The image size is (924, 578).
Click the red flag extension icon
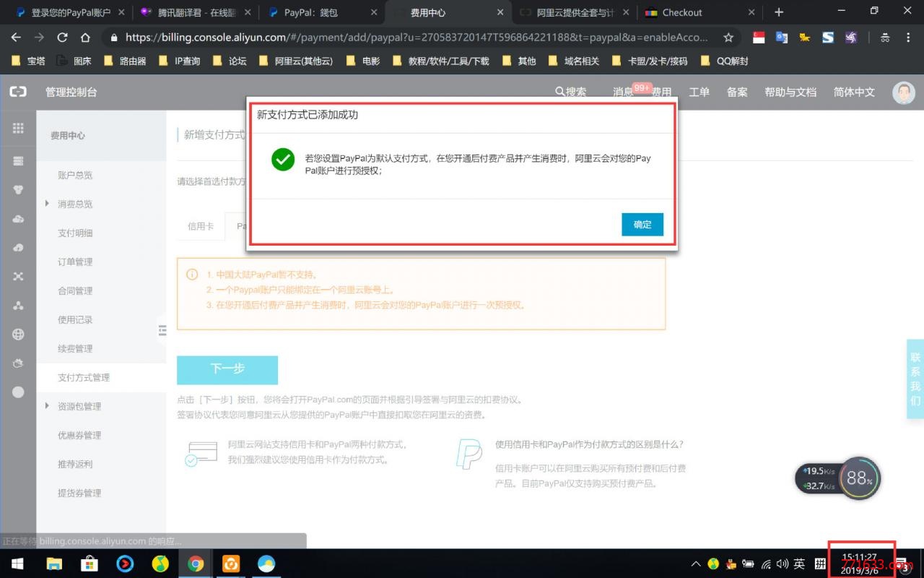[759, 38]
